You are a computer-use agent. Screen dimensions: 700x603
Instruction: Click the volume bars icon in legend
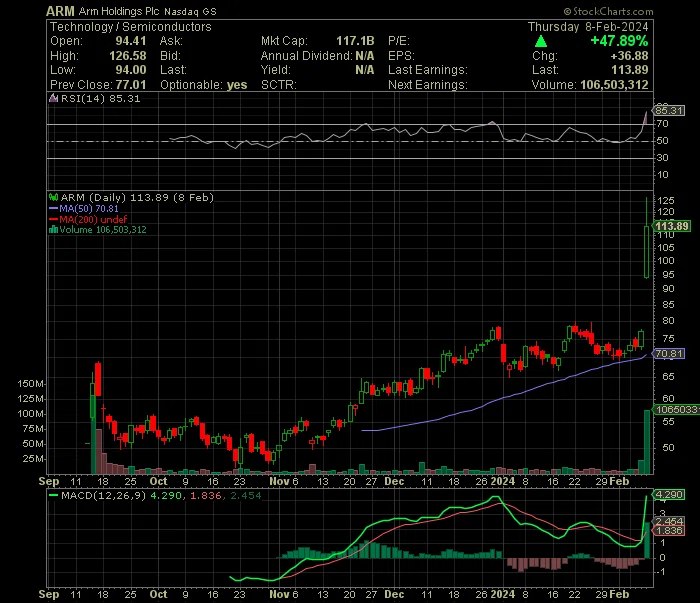[53, 230]
